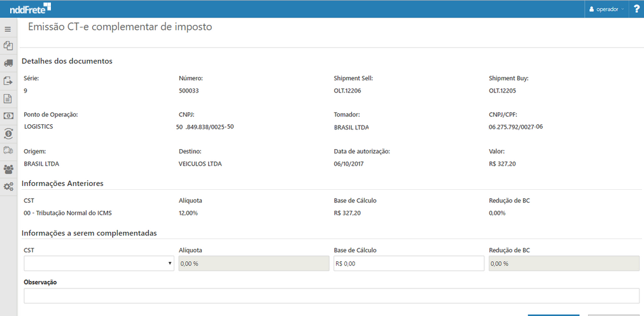
Task: Click Shipment Sell value OLT.12206
Action: [347, 91]
